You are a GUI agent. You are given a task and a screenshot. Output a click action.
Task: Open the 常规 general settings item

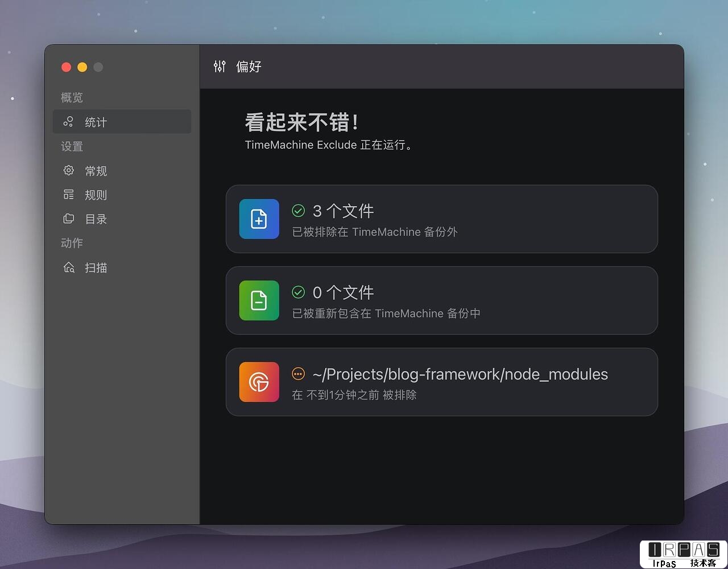pyautogui.click(x=122, y=171)
